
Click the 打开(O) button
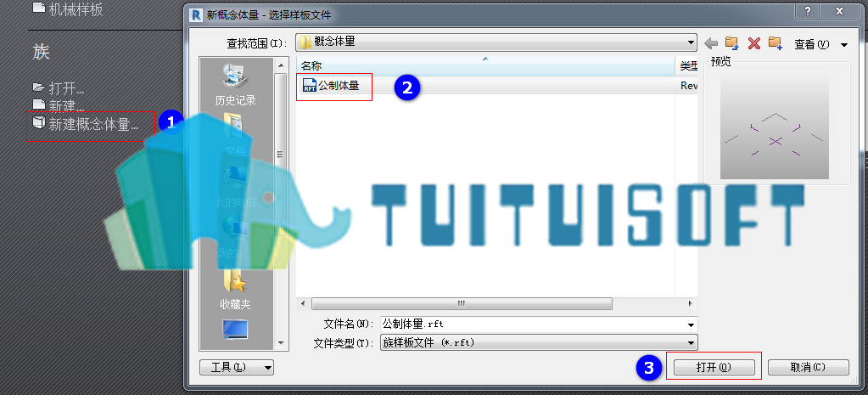pos(714,367)
